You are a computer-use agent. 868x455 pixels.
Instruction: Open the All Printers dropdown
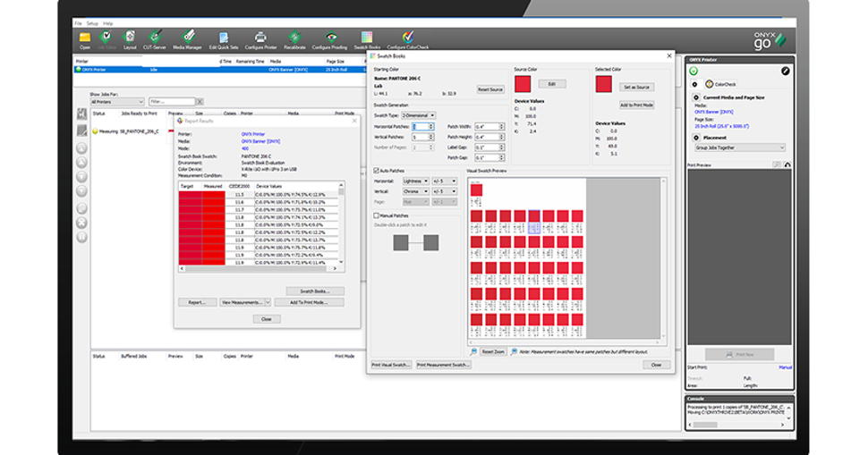(117, 102)
